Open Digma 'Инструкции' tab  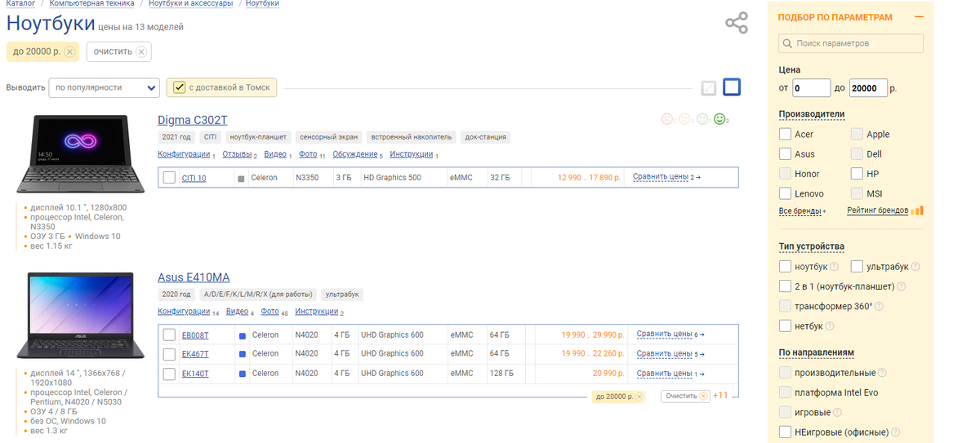tap(411, 154)
